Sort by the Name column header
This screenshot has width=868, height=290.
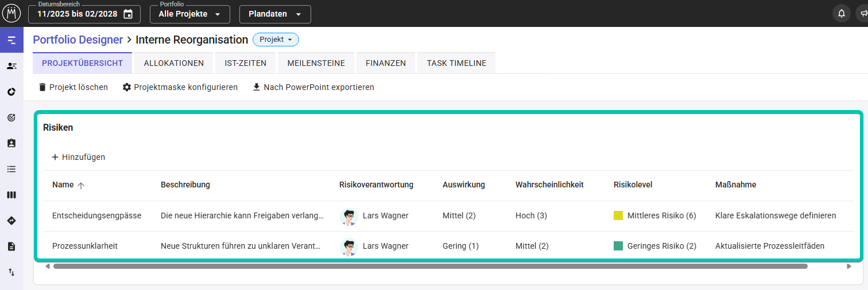[63, 185]
